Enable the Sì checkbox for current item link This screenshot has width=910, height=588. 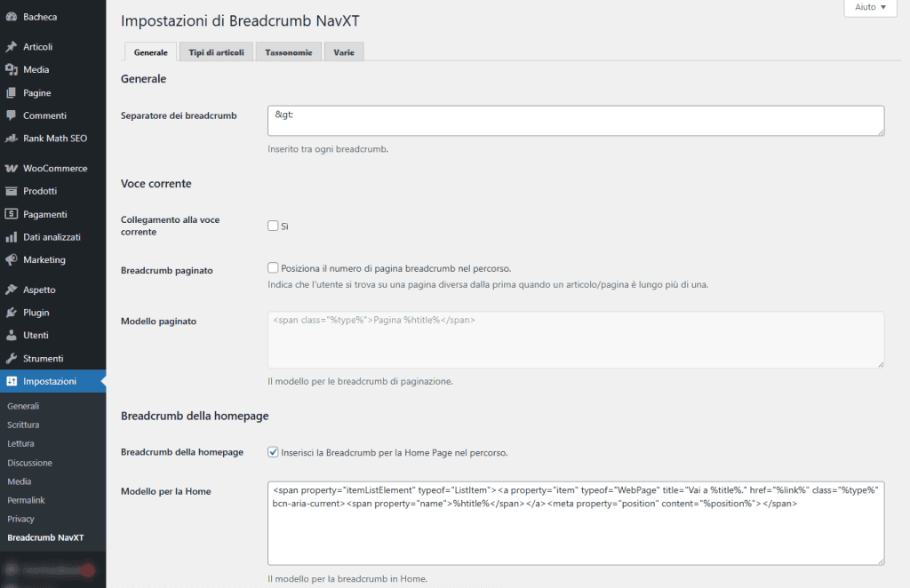click(272, 226)
